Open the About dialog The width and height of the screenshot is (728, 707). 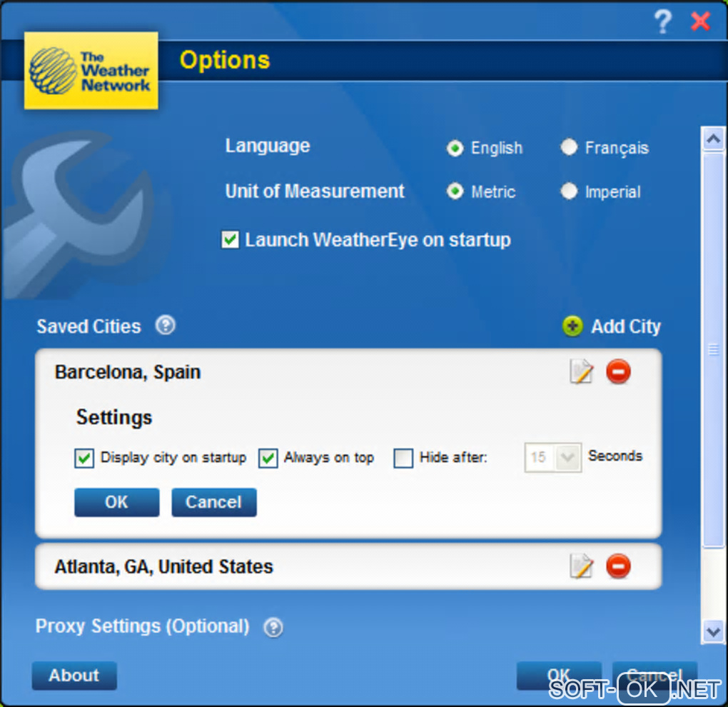(x=74, y=676)
